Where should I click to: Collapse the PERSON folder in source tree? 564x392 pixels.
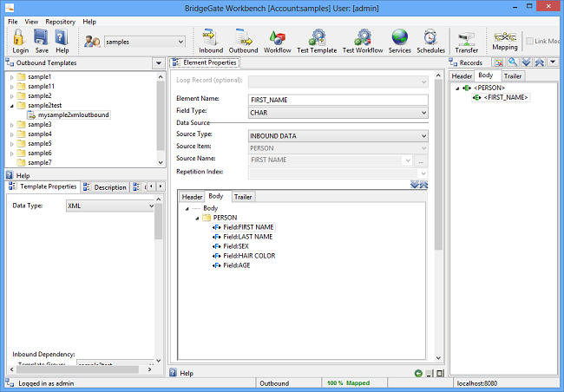pos(197,218)
